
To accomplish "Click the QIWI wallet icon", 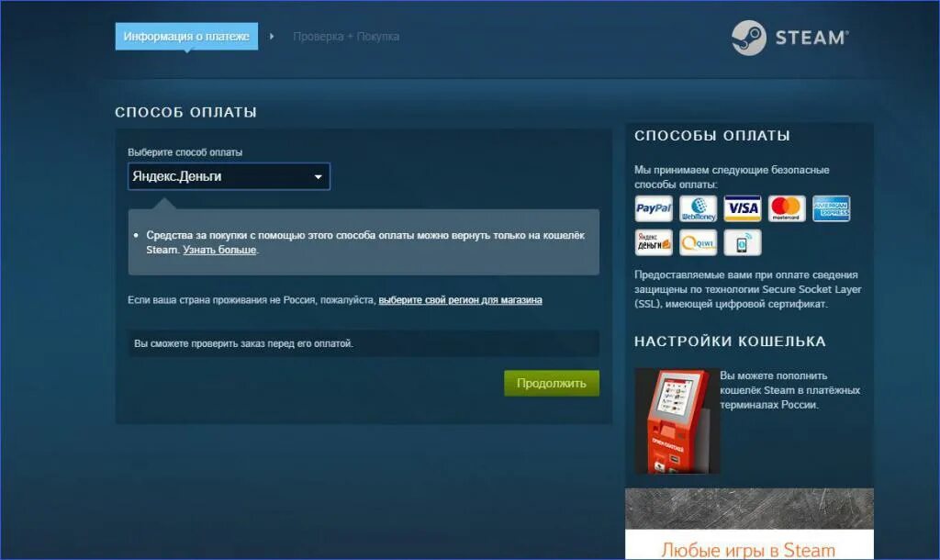I will click(698, 242).
